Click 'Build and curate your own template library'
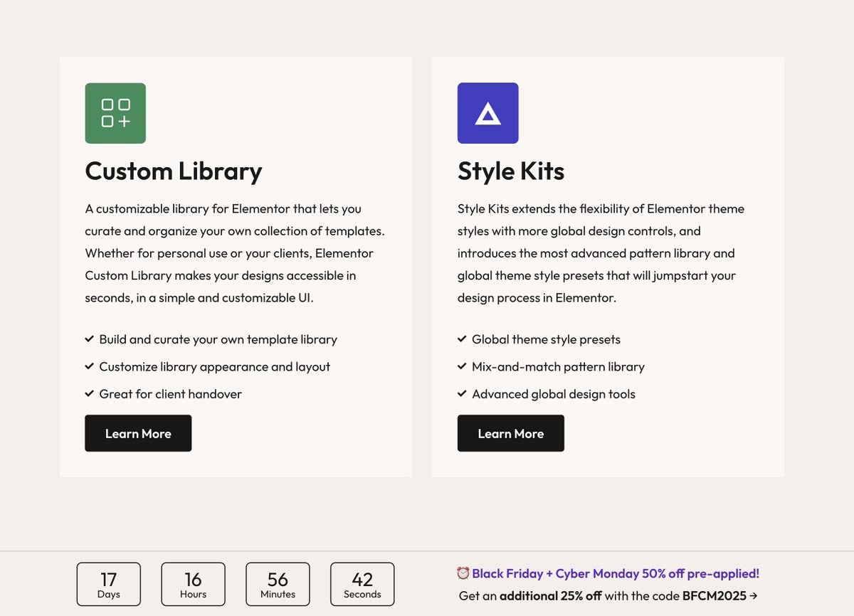854x616 pixels. (x=218, y=339)
